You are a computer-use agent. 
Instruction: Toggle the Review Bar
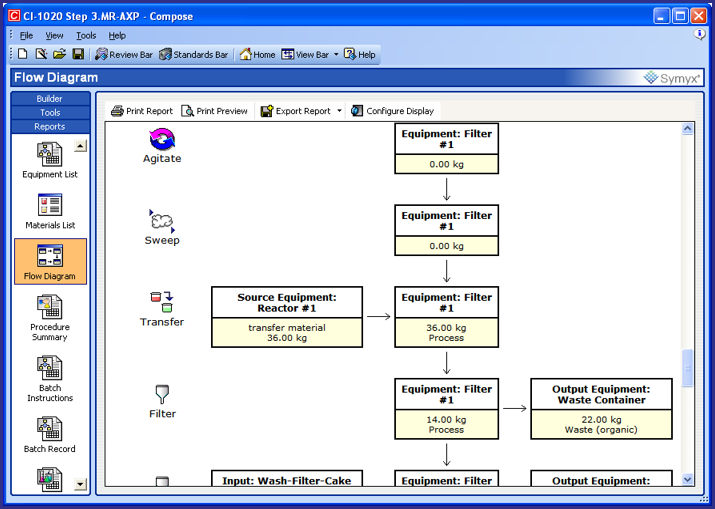click(124, 54)
